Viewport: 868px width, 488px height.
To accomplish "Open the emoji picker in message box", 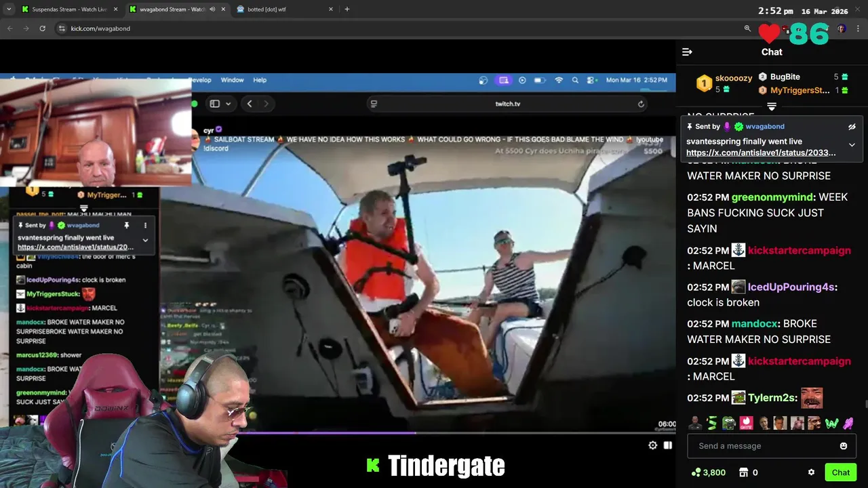I will click(x=844, y=446).
